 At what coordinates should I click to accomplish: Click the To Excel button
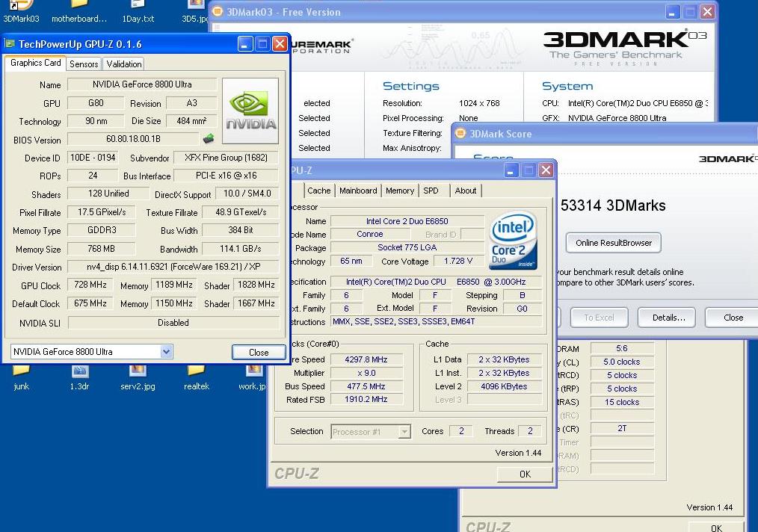pyautogui.click(x=599, y=318)
